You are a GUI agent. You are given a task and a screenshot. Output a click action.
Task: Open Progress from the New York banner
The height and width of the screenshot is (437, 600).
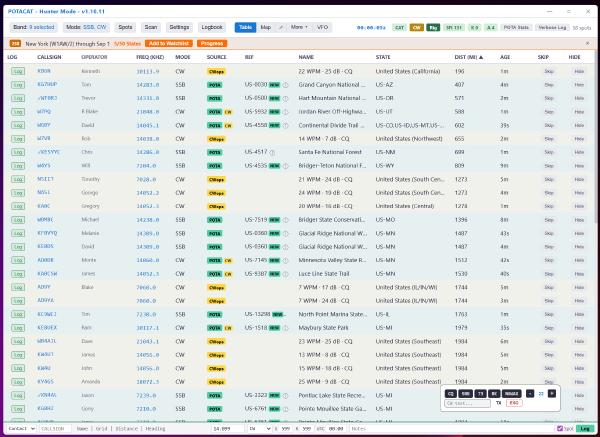(x=212, y=44)
